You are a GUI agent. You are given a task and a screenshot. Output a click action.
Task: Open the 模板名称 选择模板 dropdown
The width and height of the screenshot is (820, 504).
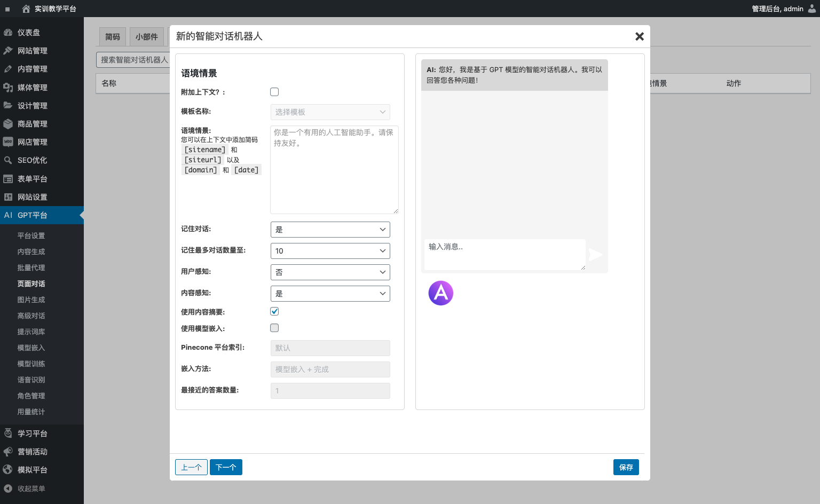(330, 112)
